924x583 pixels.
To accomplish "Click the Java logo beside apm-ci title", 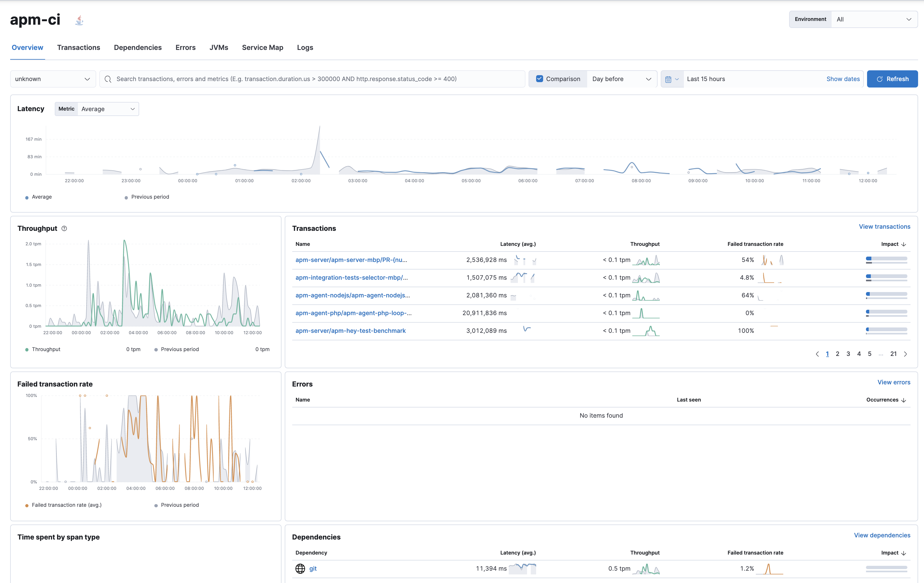I will tap(79, 20).
